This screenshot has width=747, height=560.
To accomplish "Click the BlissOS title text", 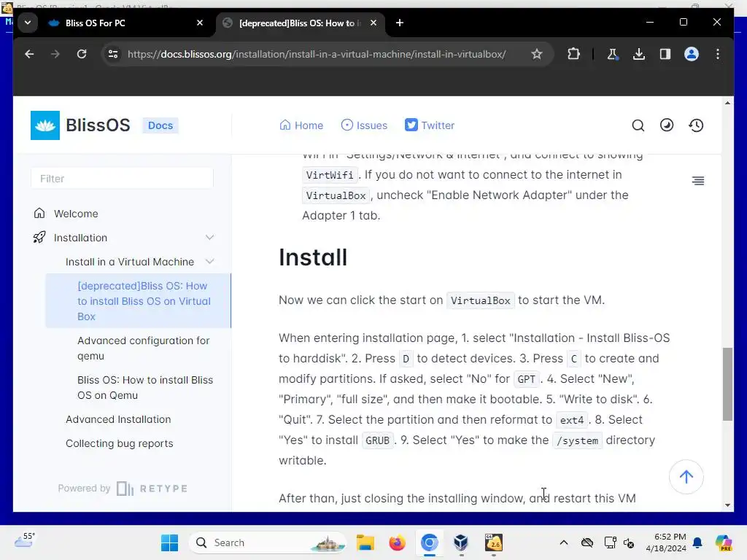I will point(98,125).
